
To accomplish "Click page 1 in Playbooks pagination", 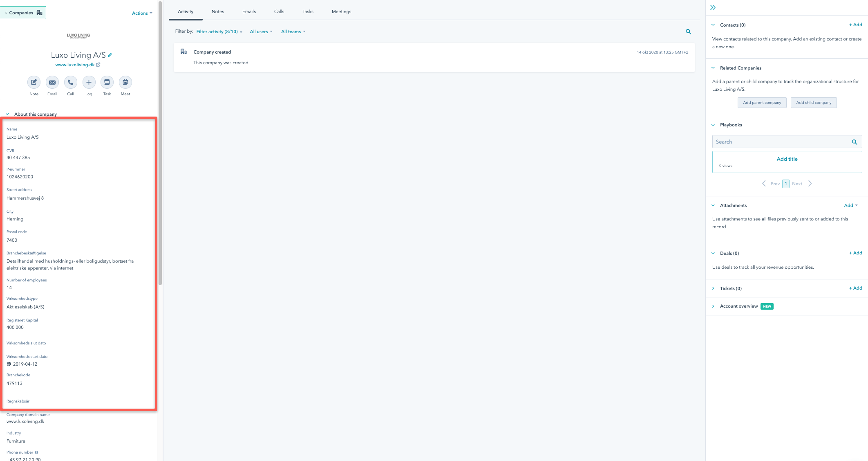I will pyautogui.click(x=785, y=184).
